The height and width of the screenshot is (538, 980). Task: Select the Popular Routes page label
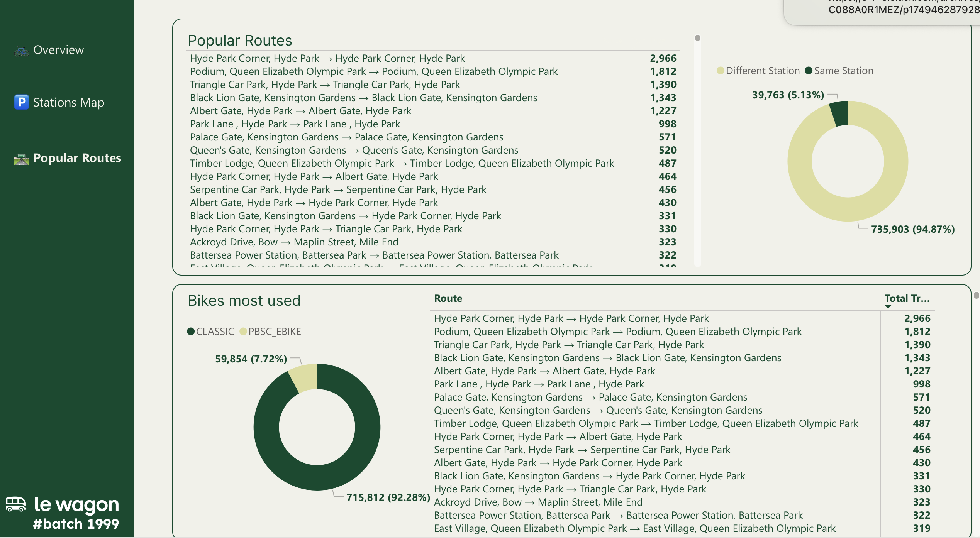(x=77, y=158)
